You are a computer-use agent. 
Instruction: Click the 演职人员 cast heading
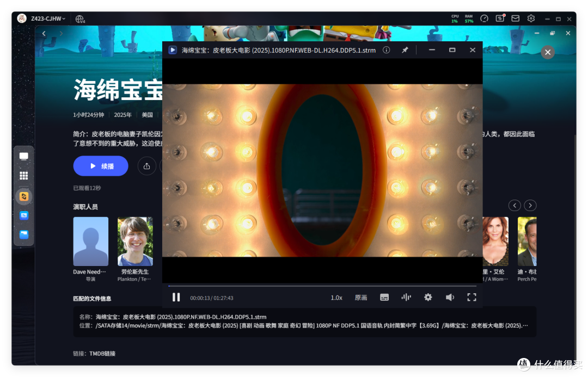pyautogui.click(x=85, y=207)
